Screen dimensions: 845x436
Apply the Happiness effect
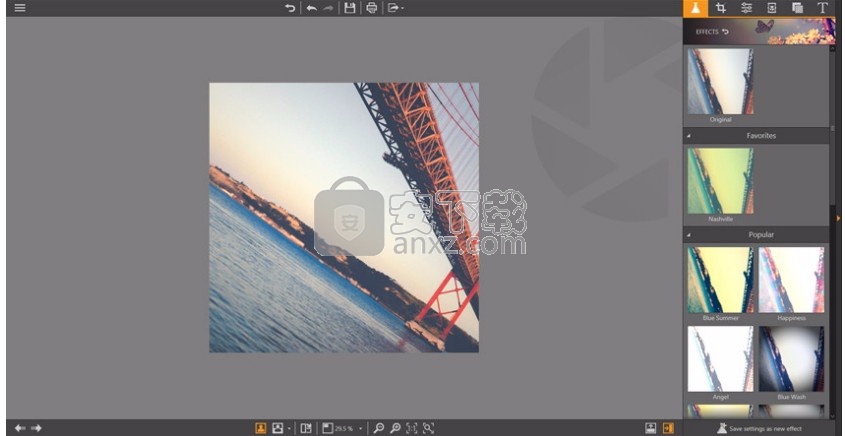[x=791, y=280]
